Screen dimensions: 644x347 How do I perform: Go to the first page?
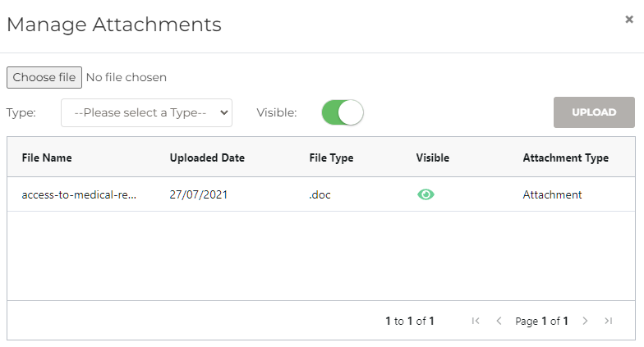[476, 321]
